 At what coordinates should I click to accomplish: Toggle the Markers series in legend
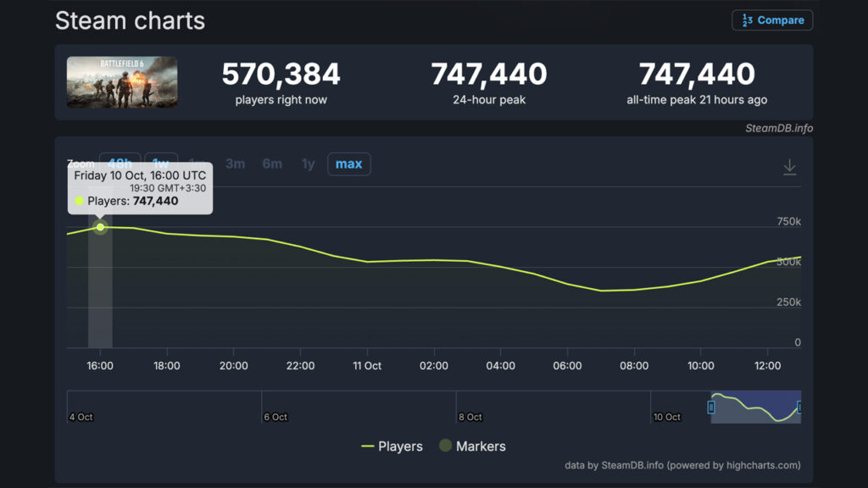(472, 446)
